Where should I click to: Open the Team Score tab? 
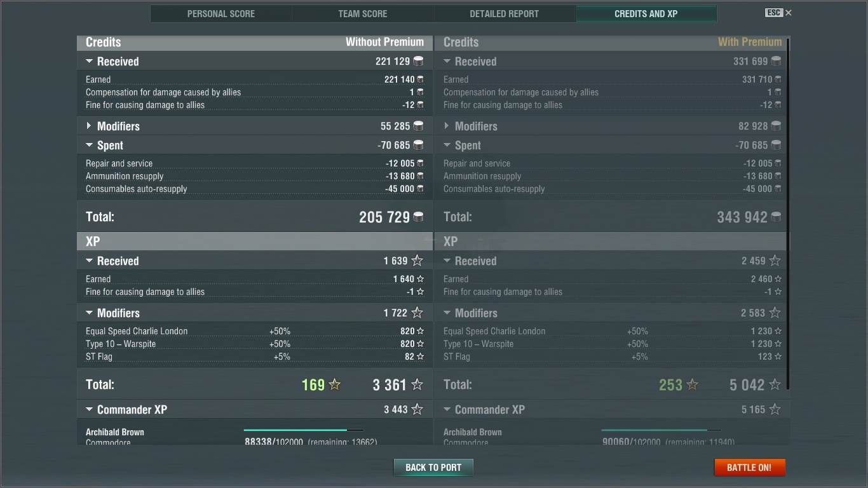[362, 14]
